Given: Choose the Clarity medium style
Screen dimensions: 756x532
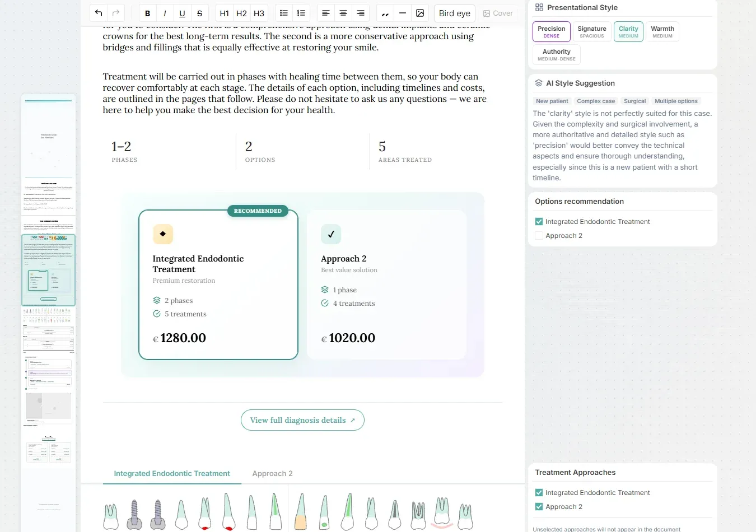Looking at the screenshot, I should coord(628,32).
